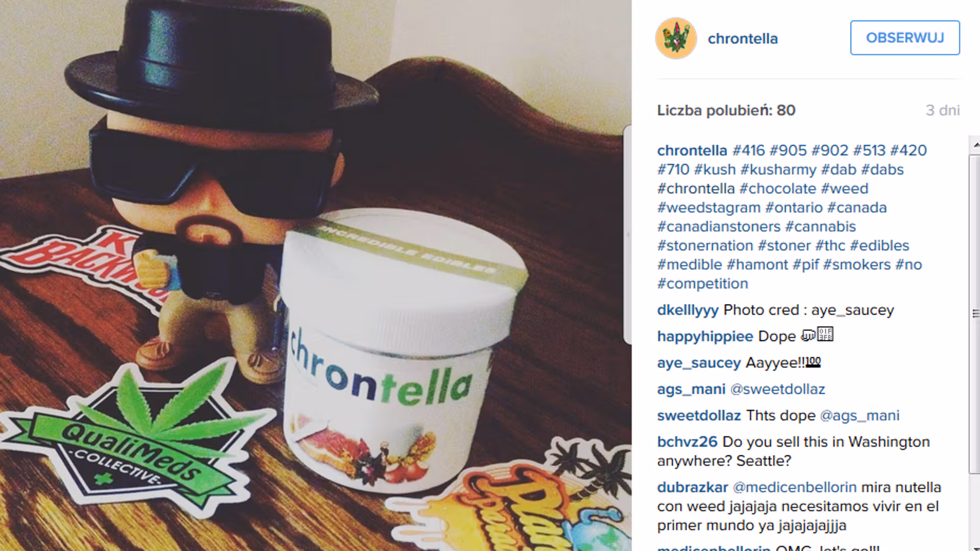
Task: Visit commenter dkelllyyy's profile
Action: pyautogui.click(x=688, y=310)
